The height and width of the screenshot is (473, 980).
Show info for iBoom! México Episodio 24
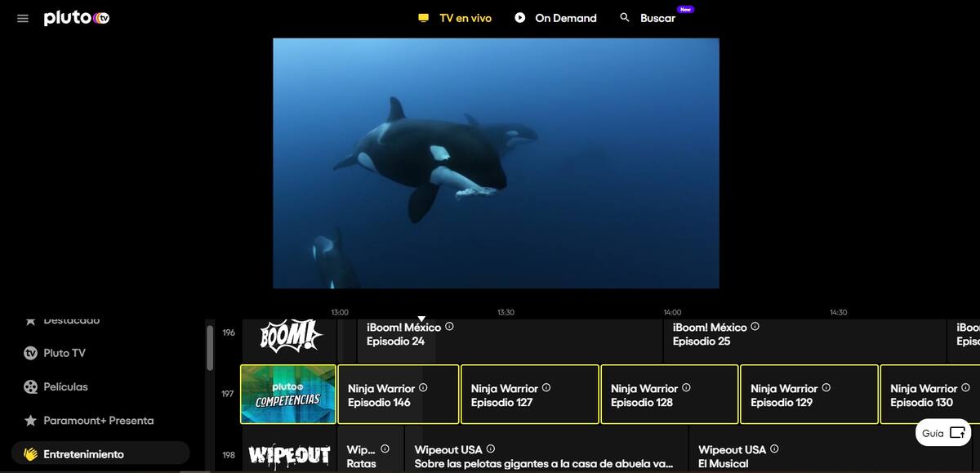pyautogui.click(x=450, y=327)
